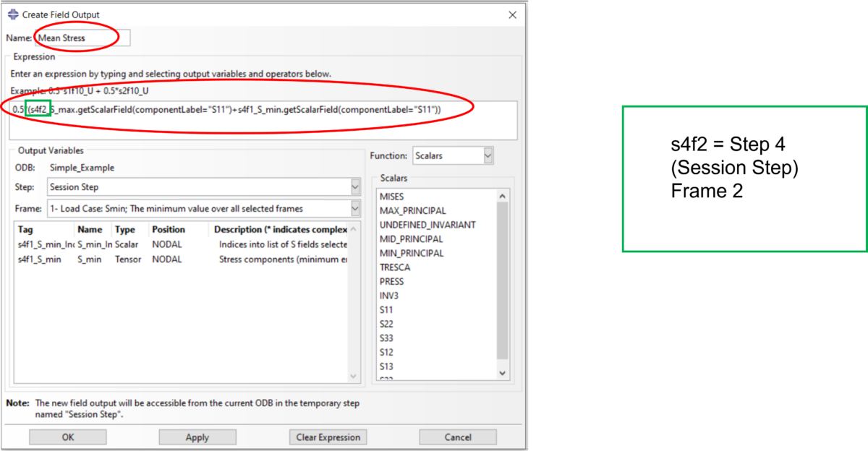
Task: Click Clear Expression
Action: coord(328,437)
